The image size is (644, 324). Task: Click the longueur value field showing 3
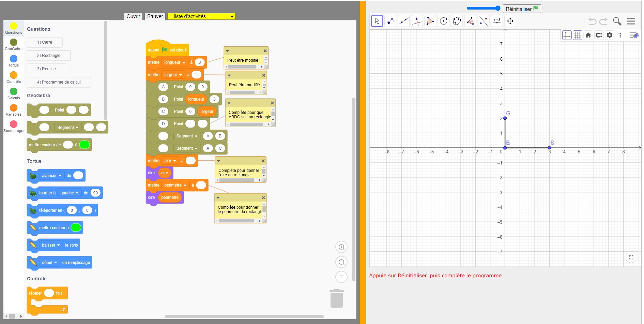coord(200,62)
